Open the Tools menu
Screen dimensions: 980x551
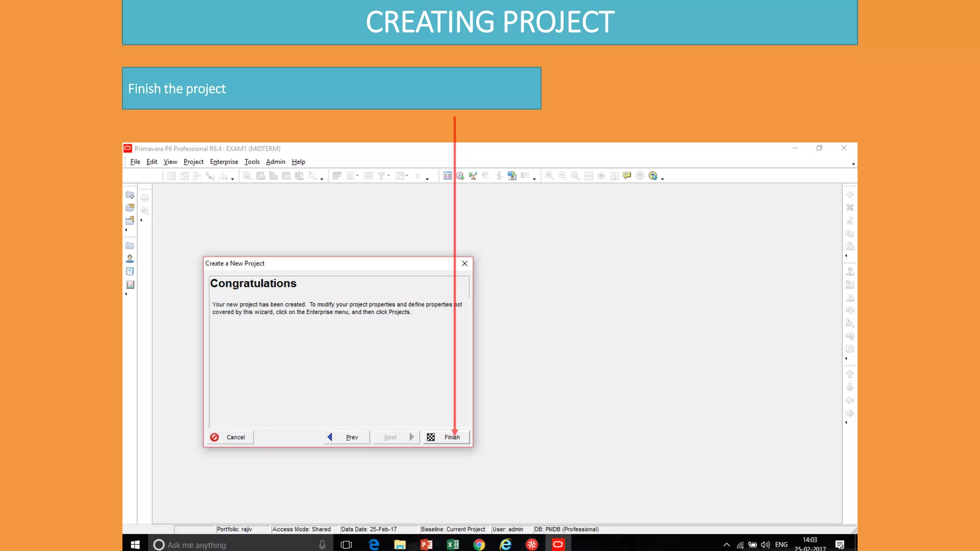tap(252, 162)
